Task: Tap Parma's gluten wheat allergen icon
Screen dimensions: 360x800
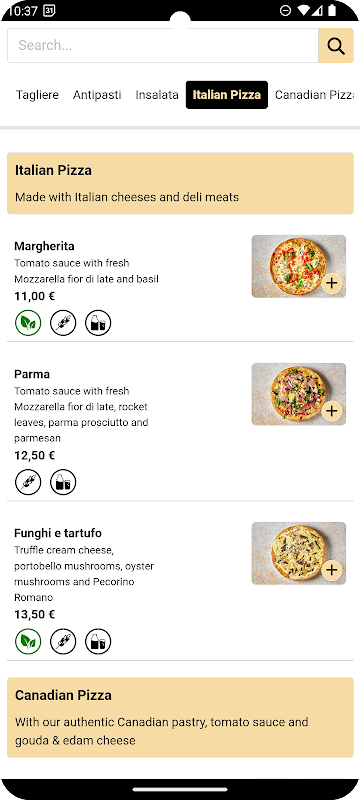Action: coord(28,482)
